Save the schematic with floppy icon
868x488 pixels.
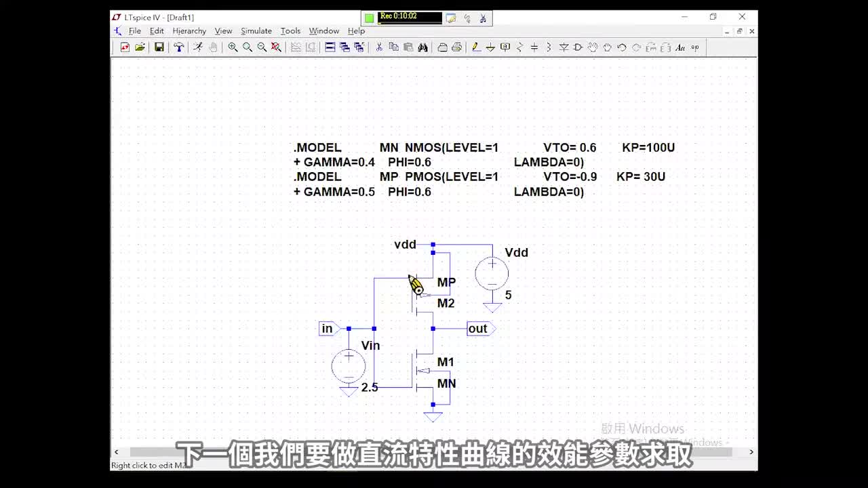click(x=159, y=47)
